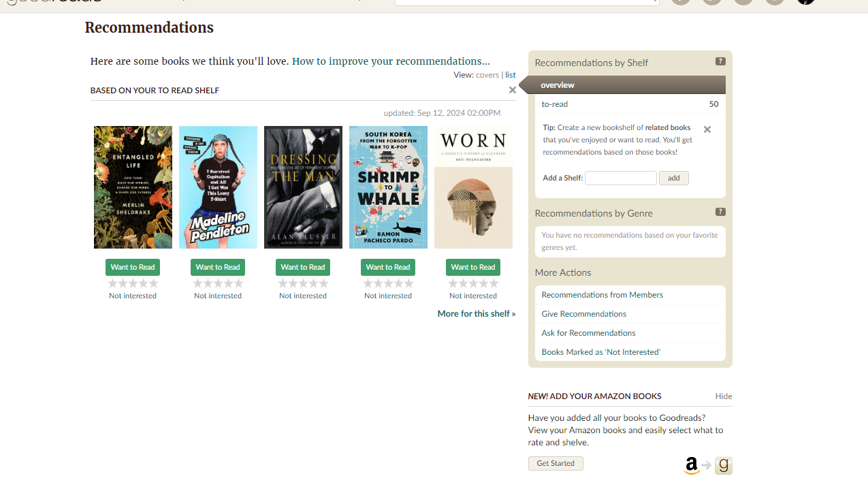Mark Madeline Pendleton book Want to Read
The image size is (868, 489).
tap(218, 267)
